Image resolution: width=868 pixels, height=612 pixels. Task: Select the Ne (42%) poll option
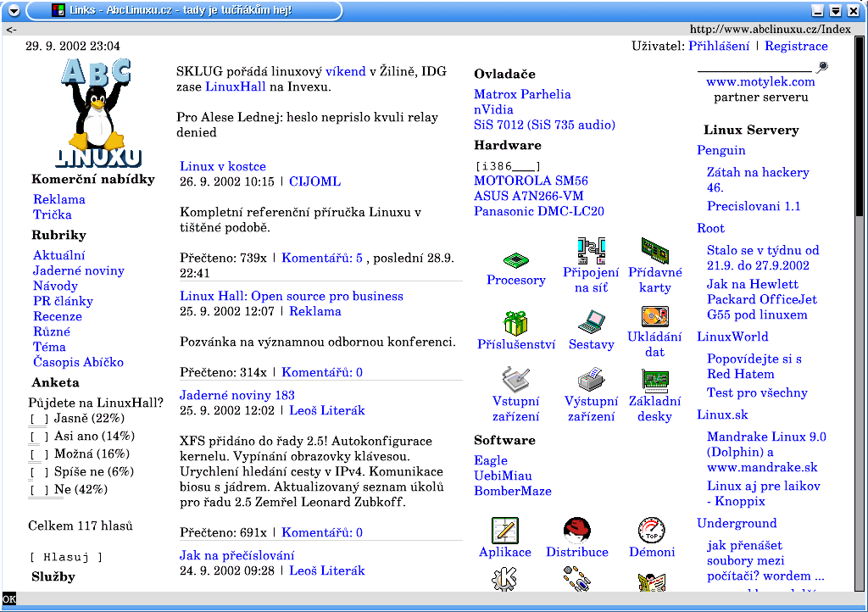click(39, 490)
